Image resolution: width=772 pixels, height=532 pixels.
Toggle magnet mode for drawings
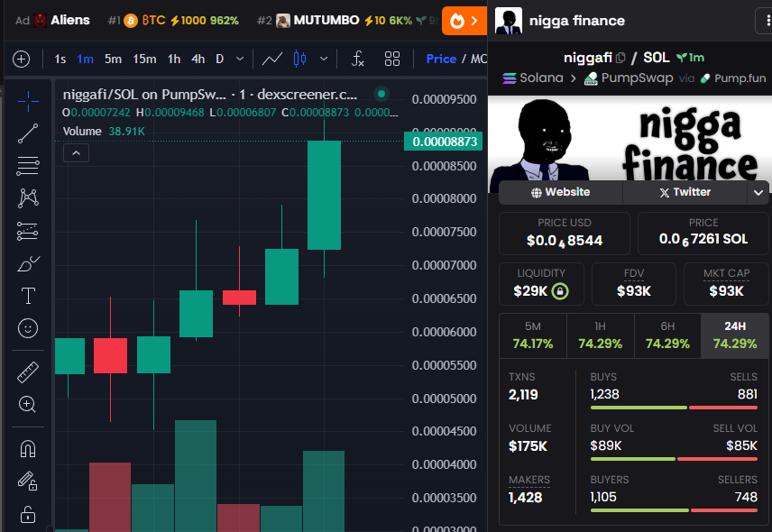(28, 448)
